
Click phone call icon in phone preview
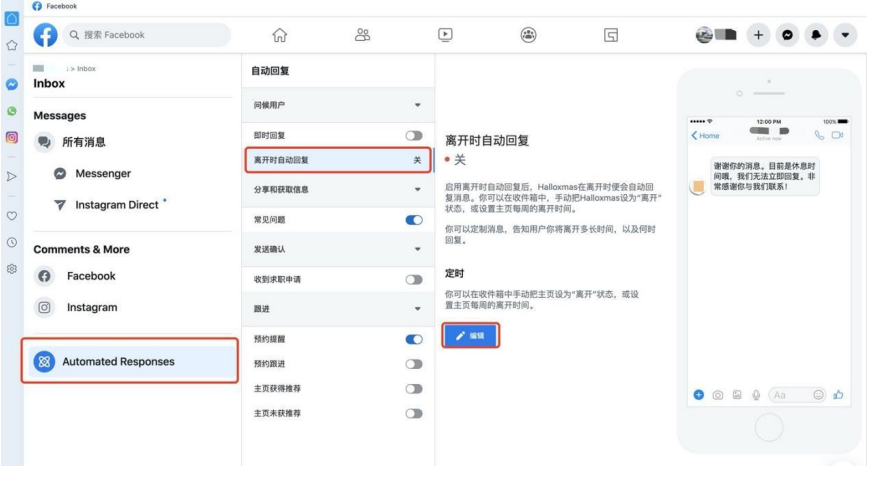(819, 135)
